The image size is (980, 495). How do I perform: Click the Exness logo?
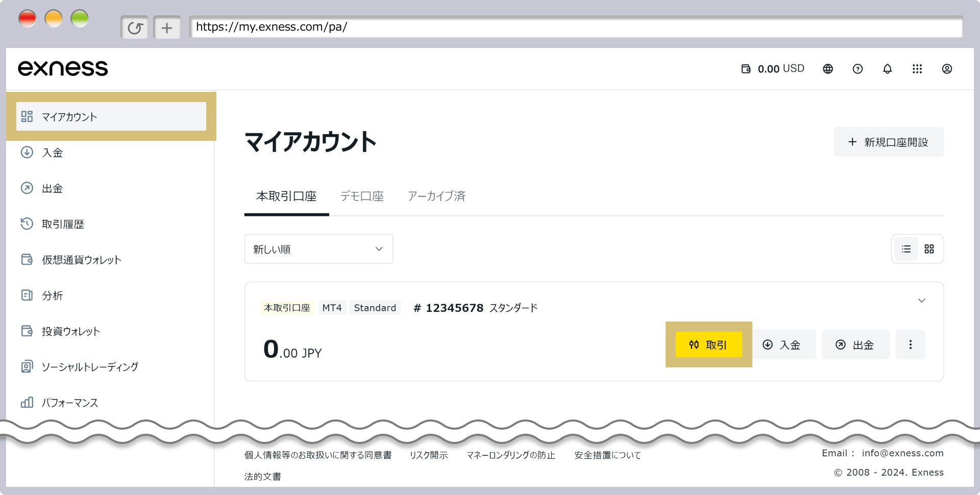click(63, 68)
